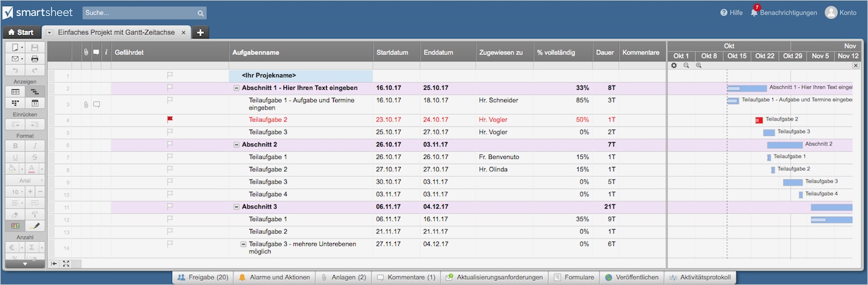Toggle italic formatting

tap(34, 146)
